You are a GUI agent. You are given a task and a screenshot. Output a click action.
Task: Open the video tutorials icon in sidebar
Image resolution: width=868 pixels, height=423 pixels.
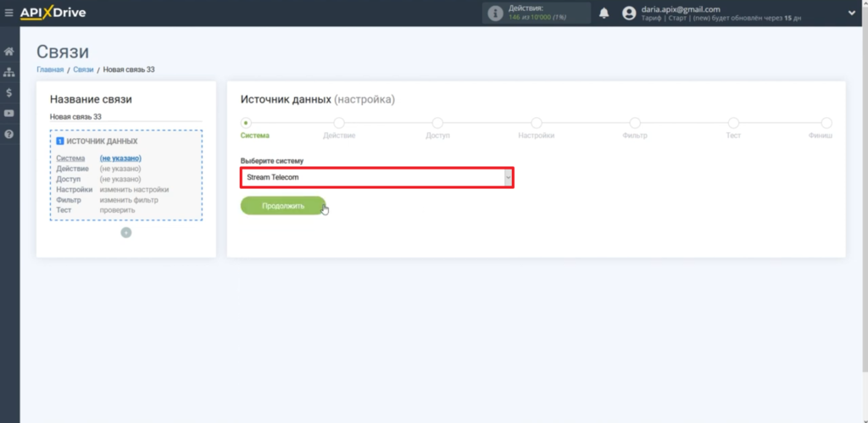pyautogui.click(x=9, y=113)
